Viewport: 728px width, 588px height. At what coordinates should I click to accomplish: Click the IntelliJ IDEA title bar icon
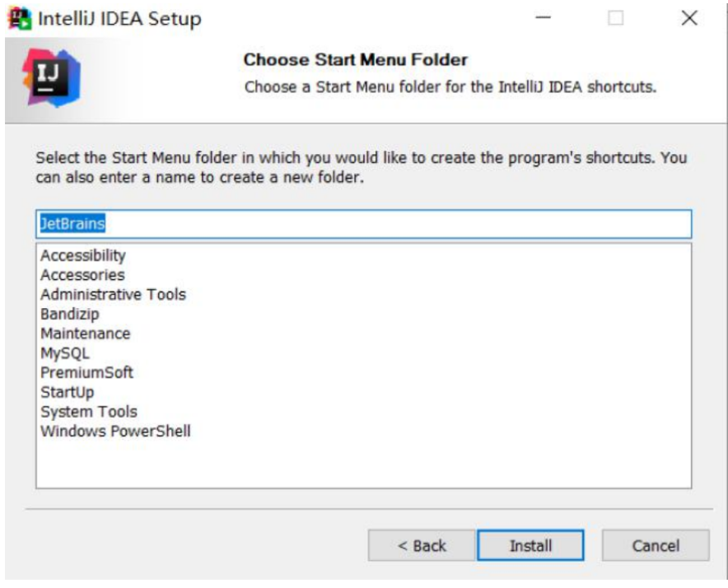(21, 19)
